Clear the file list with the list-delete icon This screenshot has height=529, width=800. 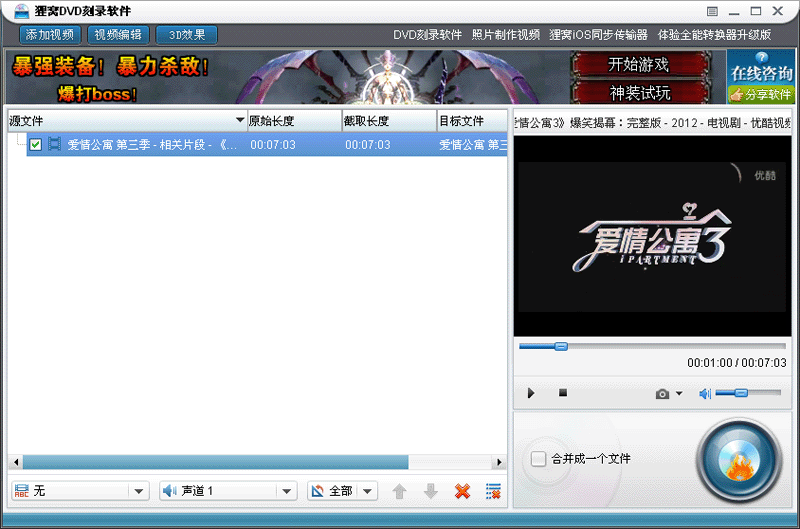(493, 491)
